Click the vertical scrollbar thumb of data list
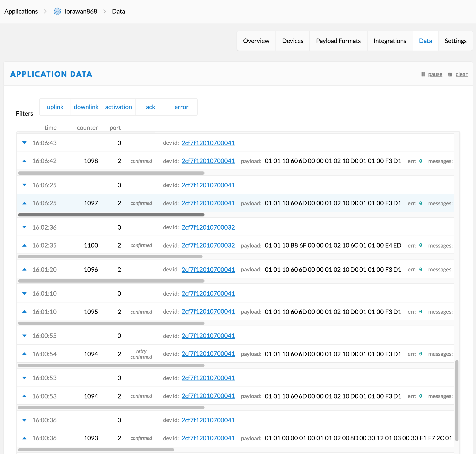This screenshot has width=476, height=454. (457, 400)
